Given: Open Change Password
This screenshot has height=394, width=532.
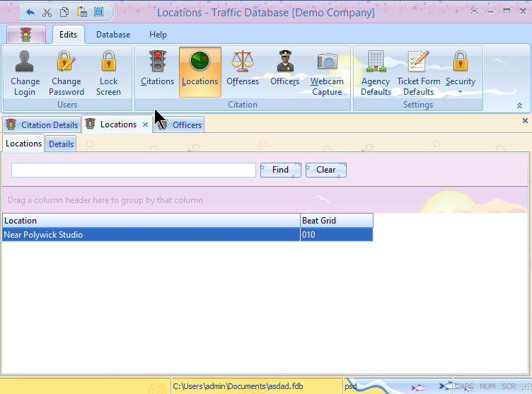Looking at the screenshot, I should tap(66, 73).
